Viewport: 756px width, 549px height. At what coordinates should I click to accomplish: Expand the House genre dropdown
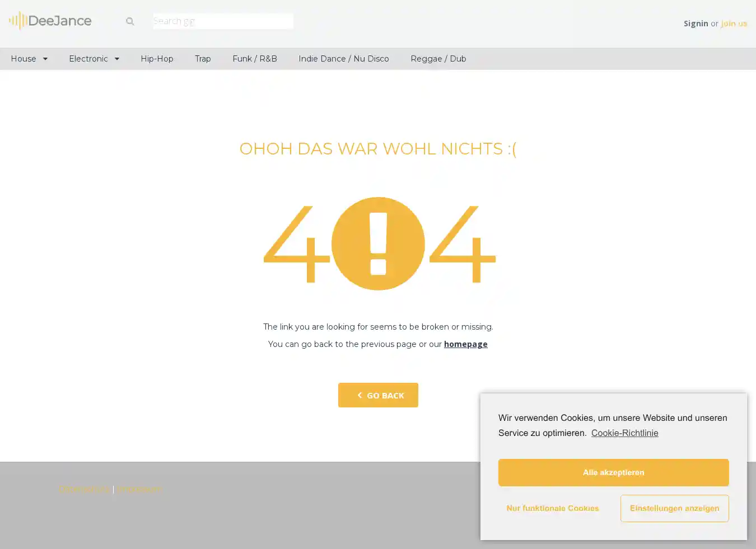point(29,59)
